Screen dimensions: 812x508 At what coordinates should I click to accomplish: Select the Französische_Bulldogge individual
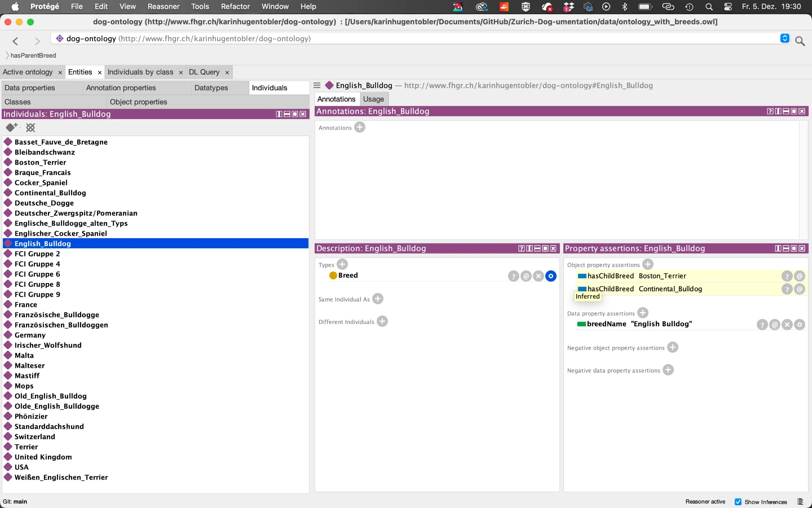click(57, 315)
